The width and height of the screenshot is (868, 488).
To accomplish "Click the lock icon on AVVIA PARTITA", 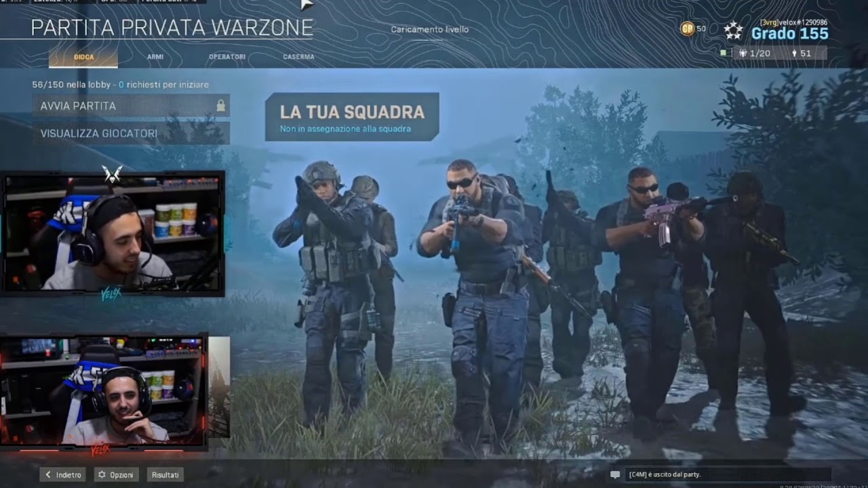I will click(220, 106).
